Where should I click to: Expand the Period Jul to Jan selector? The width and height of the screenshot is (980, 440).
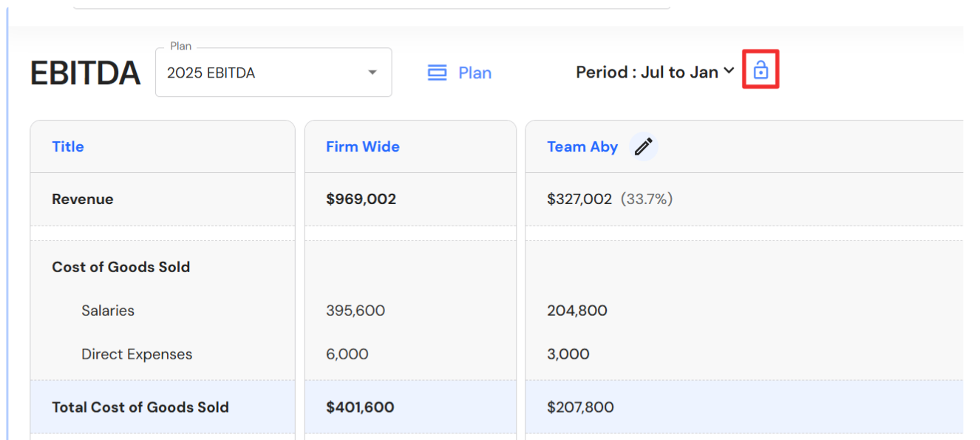pos(655,72)
